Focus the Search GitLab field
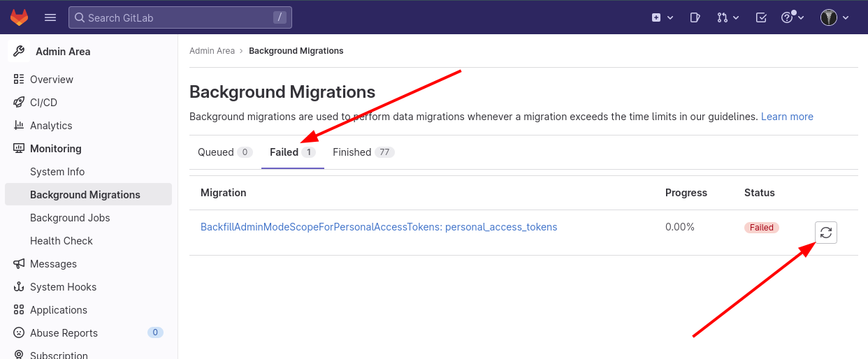Image resolution: width=868 pixels, height=359 pixels. (180, 17)
